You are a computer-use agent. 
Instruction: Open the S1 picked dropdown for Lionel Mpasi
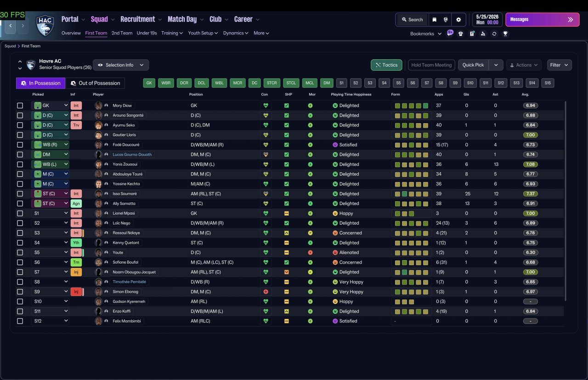(x=50, y=213)
